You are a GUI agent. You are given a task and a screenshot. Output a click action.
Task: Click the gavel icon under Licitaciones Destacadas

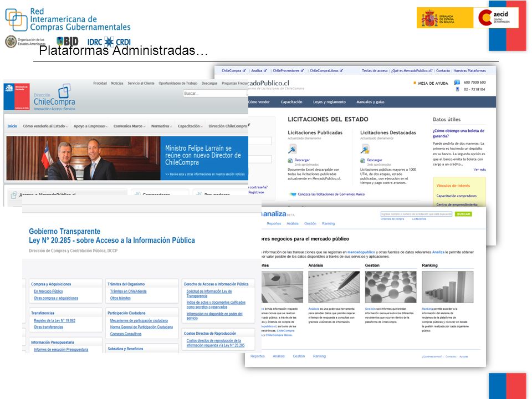click(x=365, y=149)
